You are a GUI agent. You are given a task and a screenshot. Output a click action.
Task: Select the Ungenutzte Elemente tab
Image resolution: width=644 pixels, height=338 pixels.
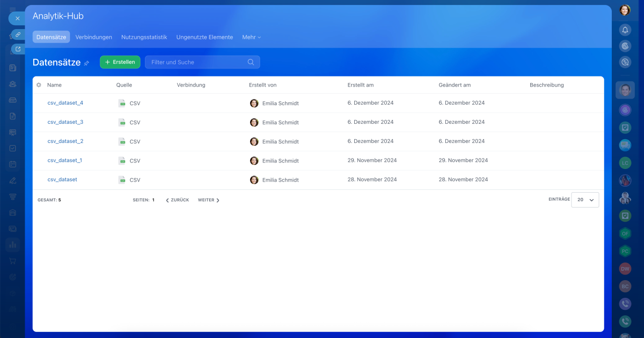pos(204,37)
